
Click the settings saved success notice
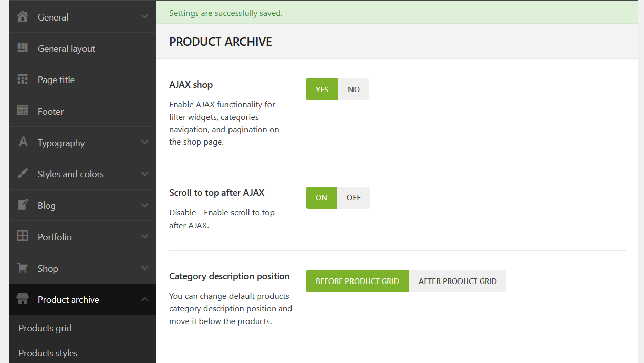click(226, 13)
